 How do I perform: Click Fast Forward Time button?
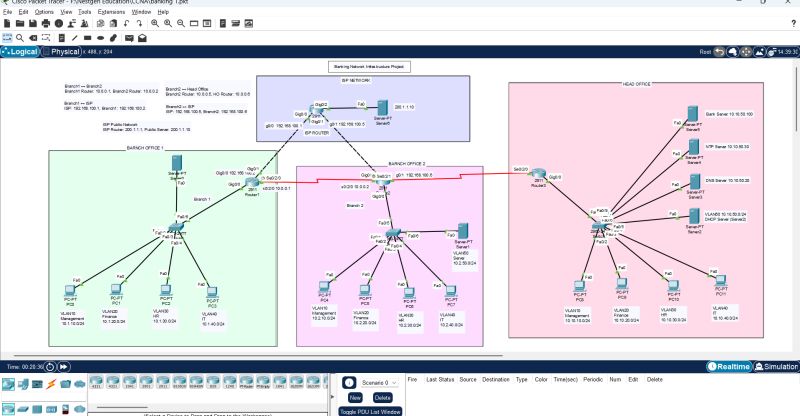63,366
